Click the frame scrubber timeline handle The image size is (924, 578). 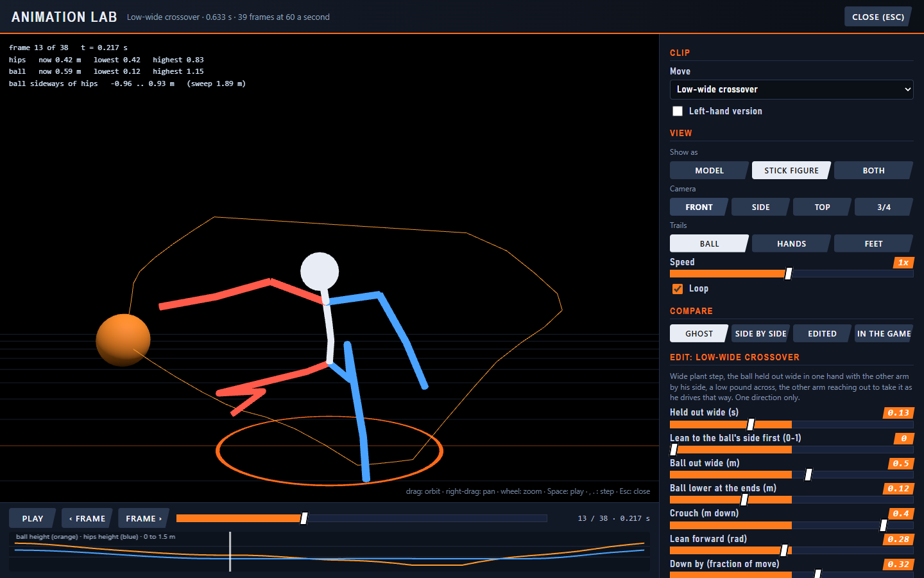tap(304, 518)
